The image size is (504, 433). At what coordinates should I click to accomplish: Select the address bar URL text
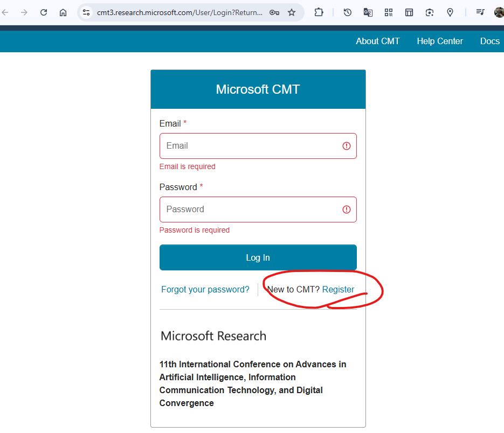(179, 12)
